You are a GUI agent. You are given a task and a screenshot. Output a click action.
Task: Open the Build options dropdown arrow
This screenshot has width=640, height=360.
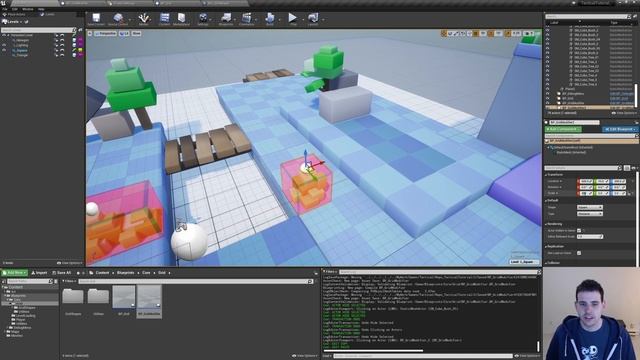point(280,19)
